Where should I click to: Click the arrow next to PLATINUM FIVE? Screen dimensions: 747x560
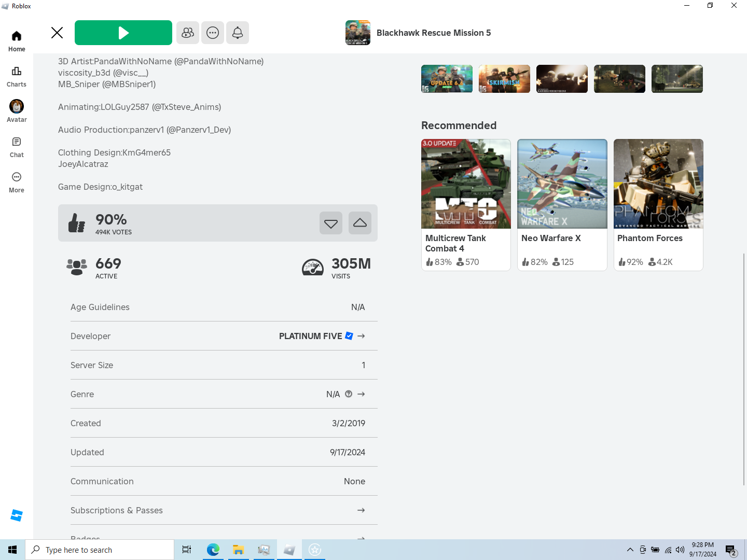click(x=361, y=336)
